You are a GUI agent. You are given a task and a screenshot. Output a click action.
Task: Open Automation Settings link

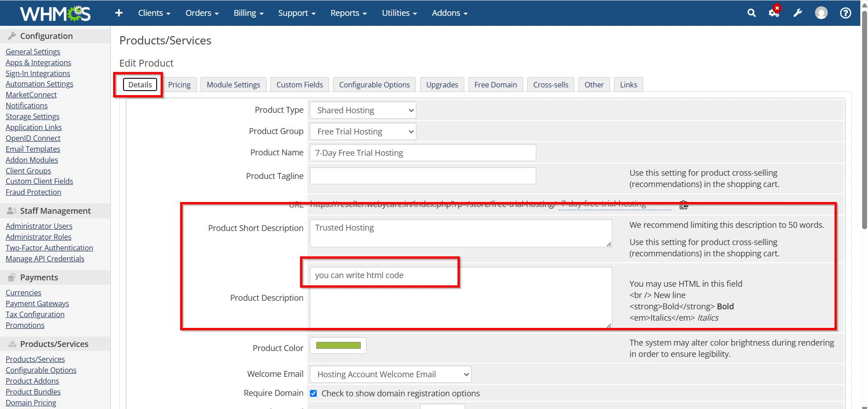pyautogui.click(x=39, y=84)
